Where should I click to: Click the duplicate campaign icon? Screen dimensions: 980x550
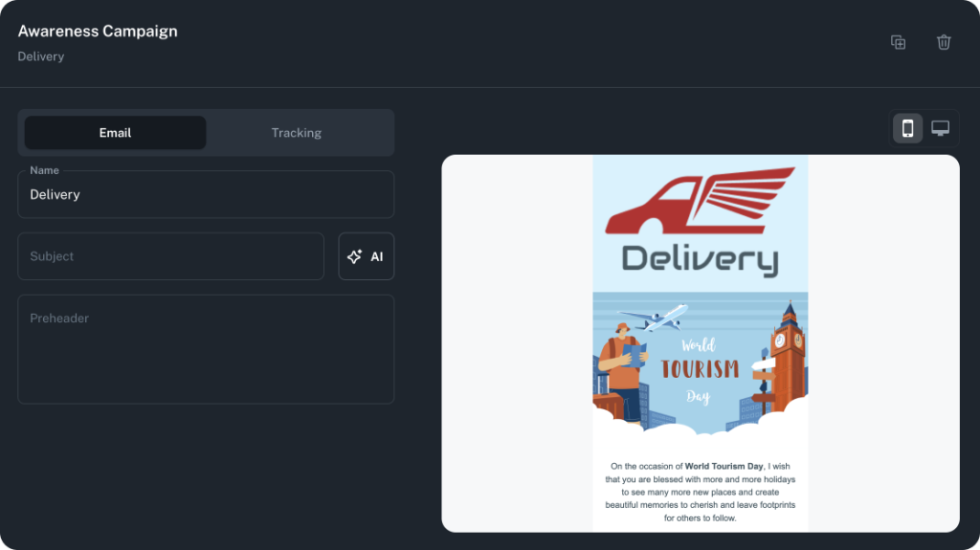[898, 42]
